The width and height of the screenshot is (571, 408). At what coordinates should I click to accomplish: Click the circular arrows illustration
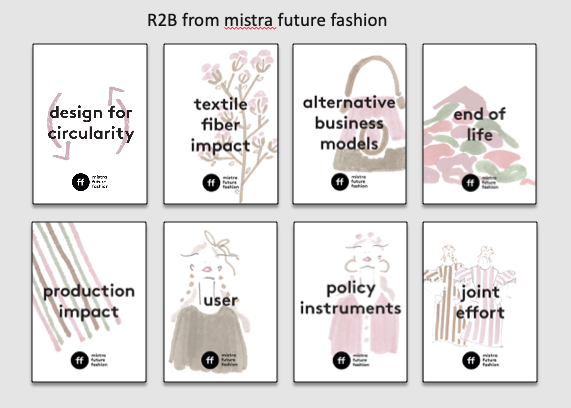coord(90,123)
